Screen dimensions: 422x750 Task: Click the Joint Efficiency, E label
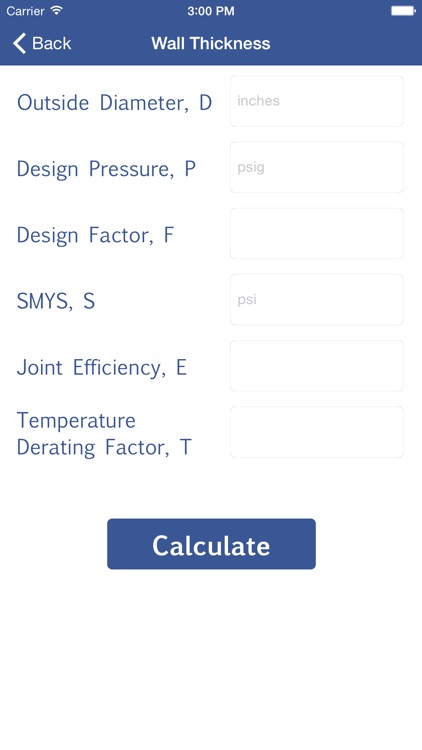pyautogui.click(x=101, y=368)
